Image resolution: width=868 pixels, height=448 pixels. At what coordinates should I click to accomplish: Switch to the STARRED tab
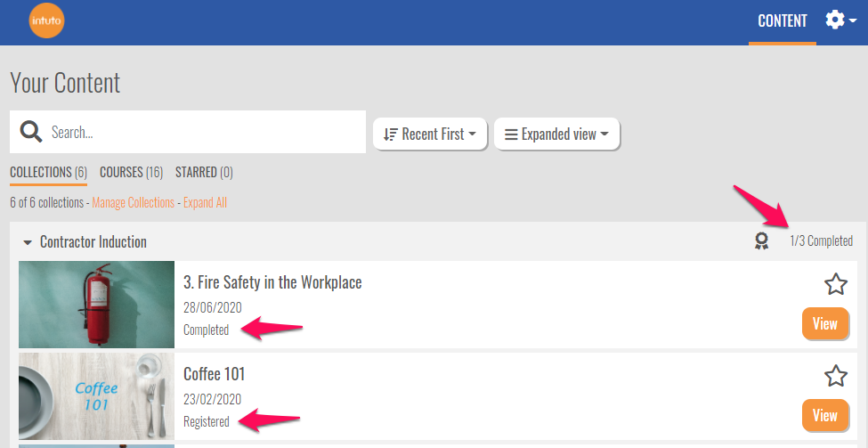click(x=204, y=172)
